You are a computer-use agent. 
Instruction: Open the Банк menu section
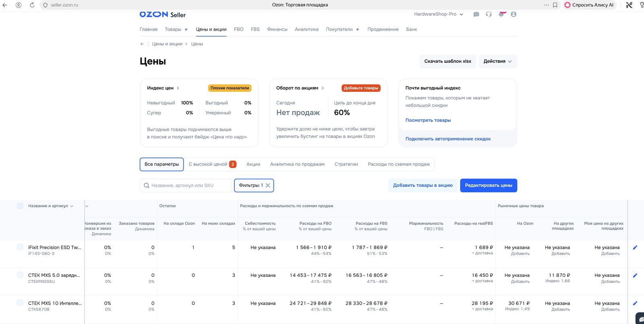(x=411, y=29)
